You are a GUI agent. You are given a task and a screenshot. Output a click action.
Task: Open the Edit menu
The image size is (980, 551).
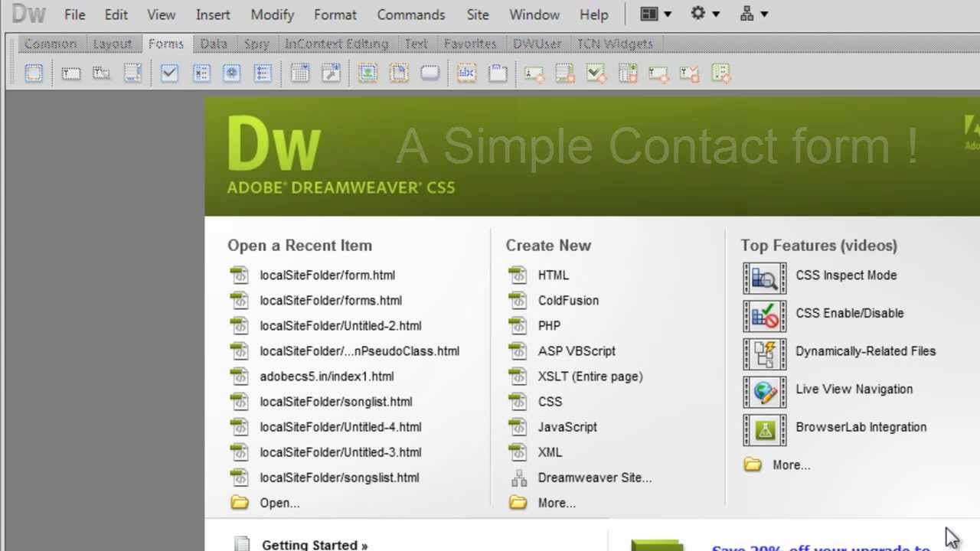(x=116, y=15)
